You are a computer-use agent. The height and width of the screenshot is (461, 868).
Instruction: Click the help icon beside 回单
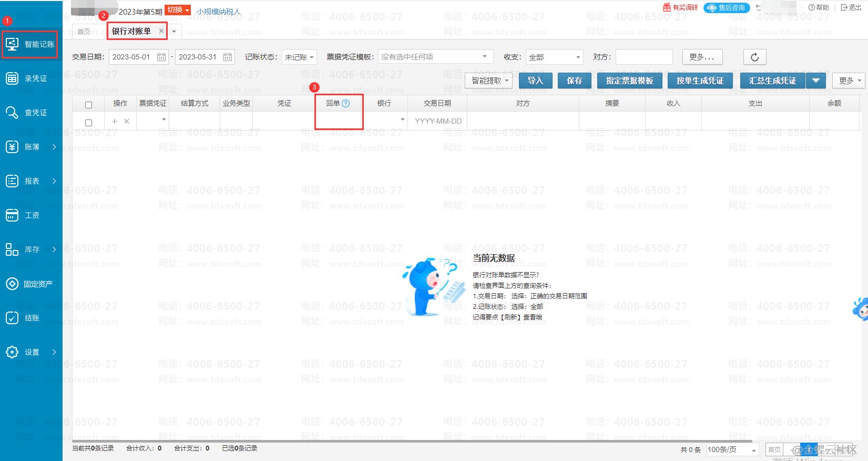click(346, 104)
